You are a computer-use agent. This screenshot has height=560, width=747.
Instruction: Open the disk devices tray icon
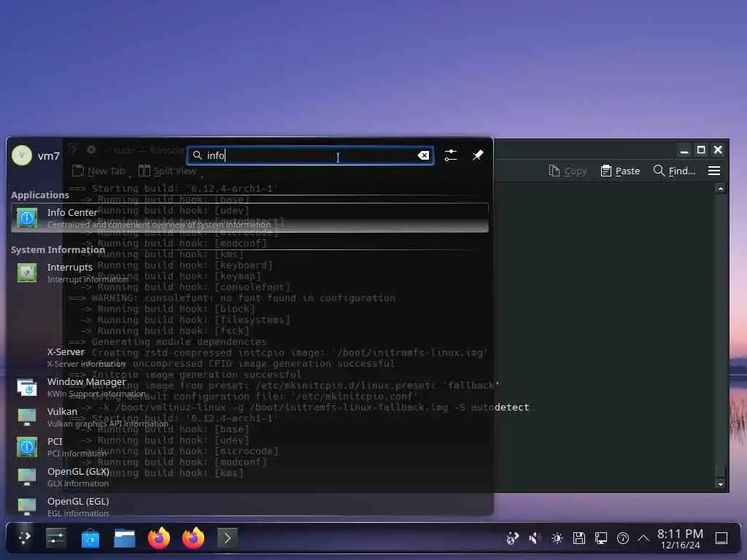[578, 538]
